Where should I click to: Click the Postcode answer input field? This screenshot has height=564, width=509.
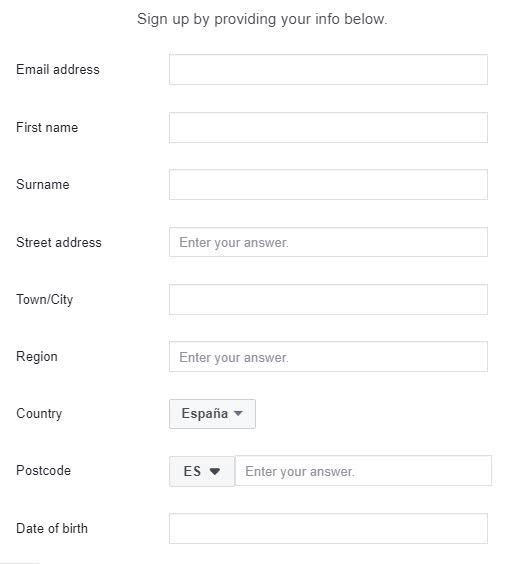coord(363,471)
